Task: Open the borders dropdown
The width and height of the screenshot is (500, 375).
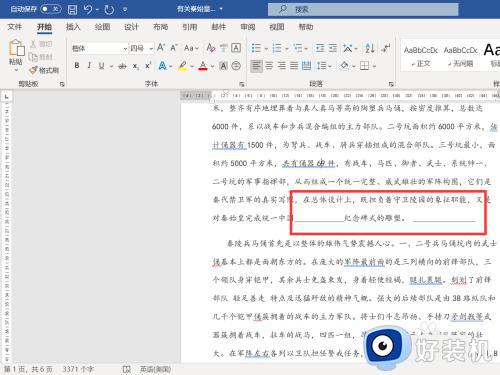Action: pos(374,66)
